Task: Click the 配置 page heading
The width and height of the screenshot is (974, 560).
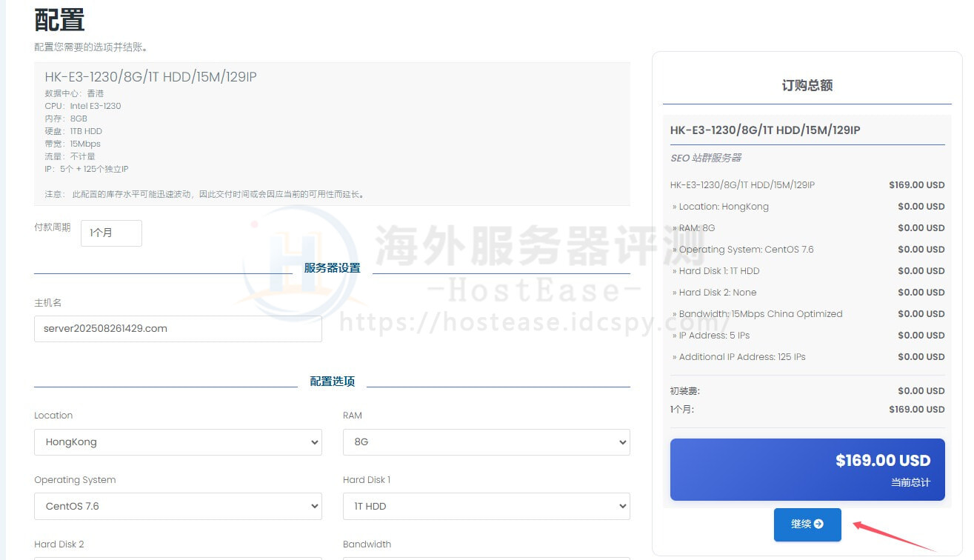Action: click(x=59, y=20)
